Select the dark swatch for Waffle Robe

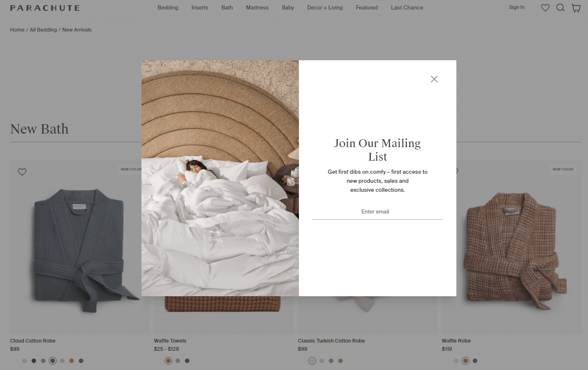pos(475,361)
